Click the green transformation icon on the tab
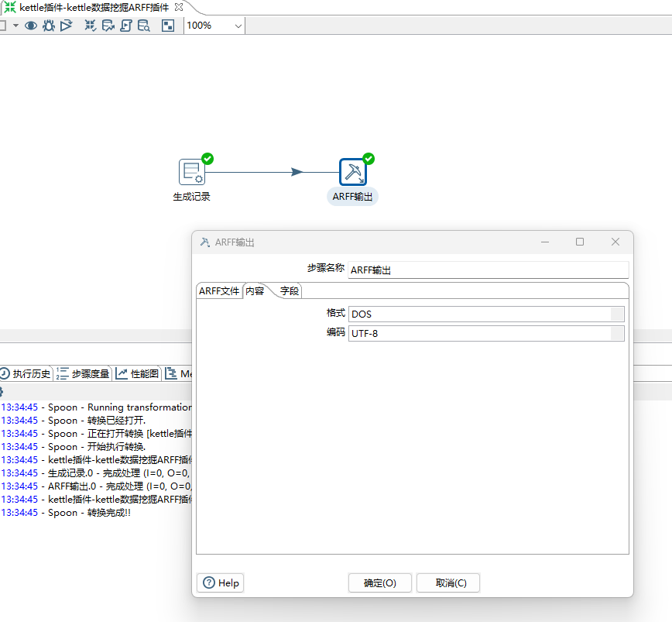The width and height of the screenshot is (672, 622). (10, 7)
